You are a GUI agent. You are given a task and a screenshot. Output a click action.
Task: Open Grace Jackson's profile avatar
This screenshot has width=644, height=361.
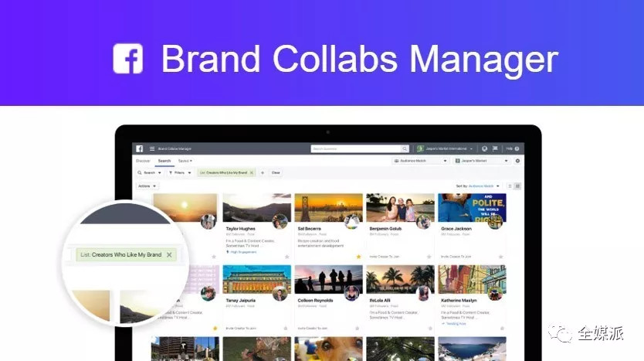point(495,222)
